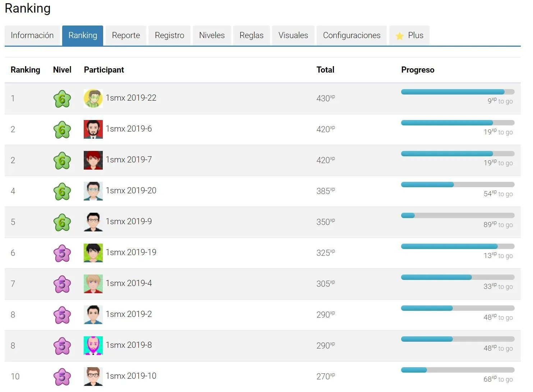Open participant 1smx 2019-4

coord(129,283)
